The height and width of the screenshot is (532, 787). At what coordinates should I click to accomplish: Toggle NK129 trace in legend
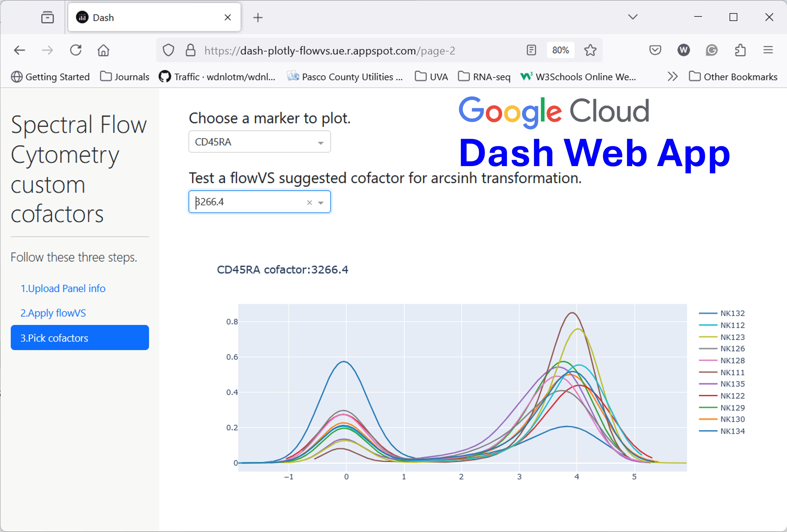pos(722,407)
